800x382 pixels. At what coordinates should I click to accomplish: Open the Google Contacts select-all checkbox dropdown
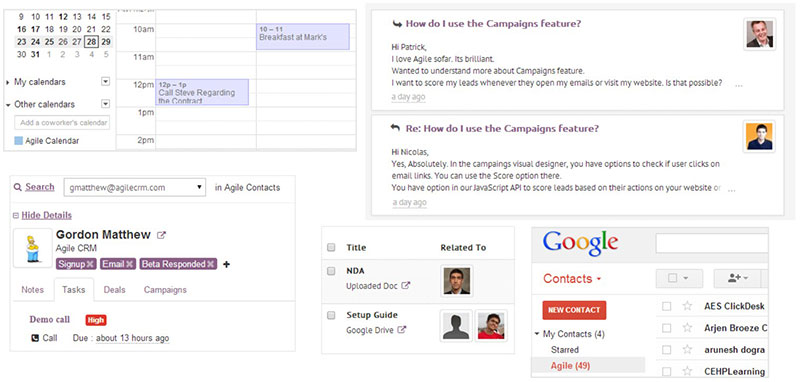[x=679, y=278]
